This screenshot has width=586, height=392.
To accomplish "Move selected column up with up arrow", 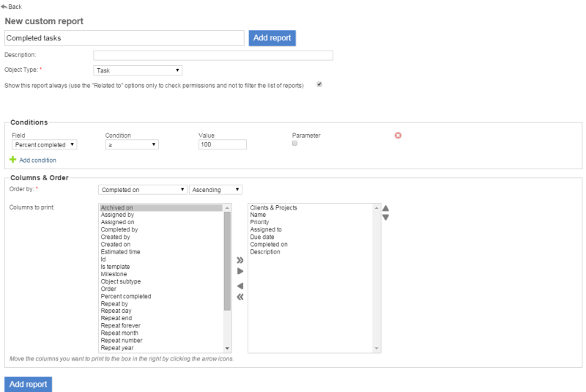I will tap(386, 208).
